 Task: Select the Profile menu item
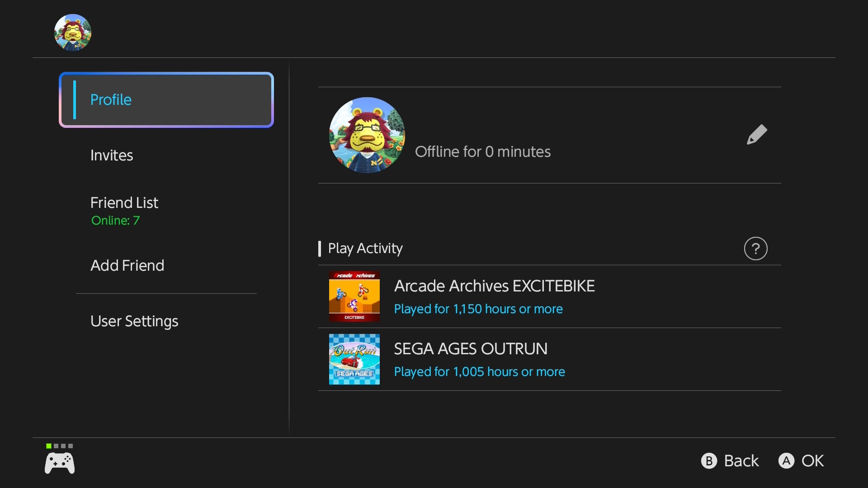coord(166,100)
